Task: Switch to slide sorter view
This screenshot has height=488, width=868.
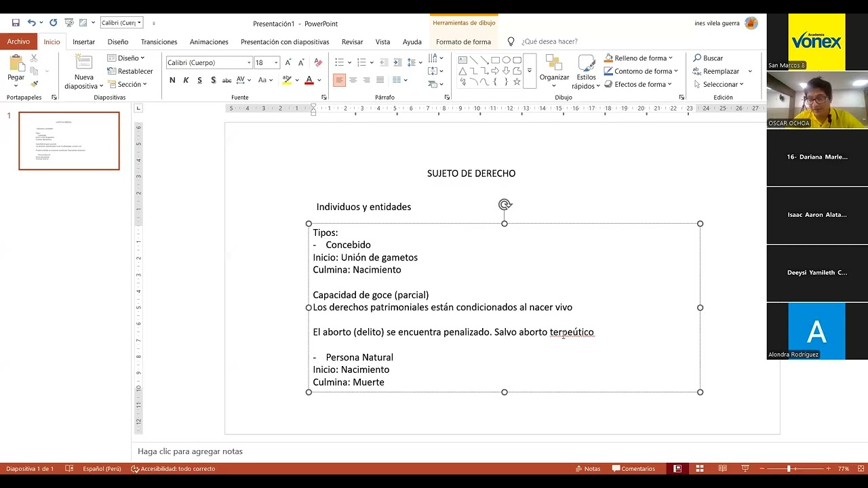Action: click(x=700, y=468)
